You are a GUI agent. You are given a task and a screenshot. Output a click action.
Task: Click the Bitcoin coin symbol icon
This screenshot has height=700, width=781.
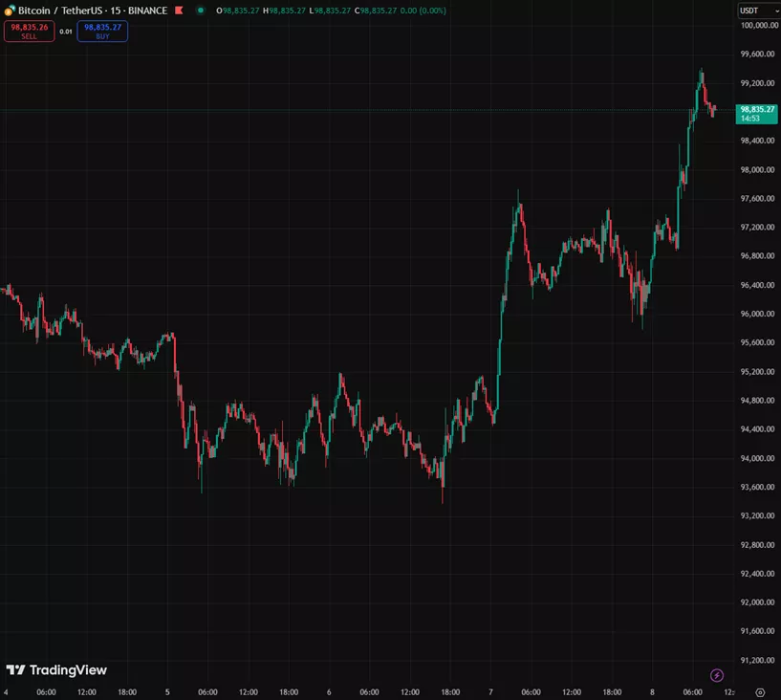pos(9,11)
